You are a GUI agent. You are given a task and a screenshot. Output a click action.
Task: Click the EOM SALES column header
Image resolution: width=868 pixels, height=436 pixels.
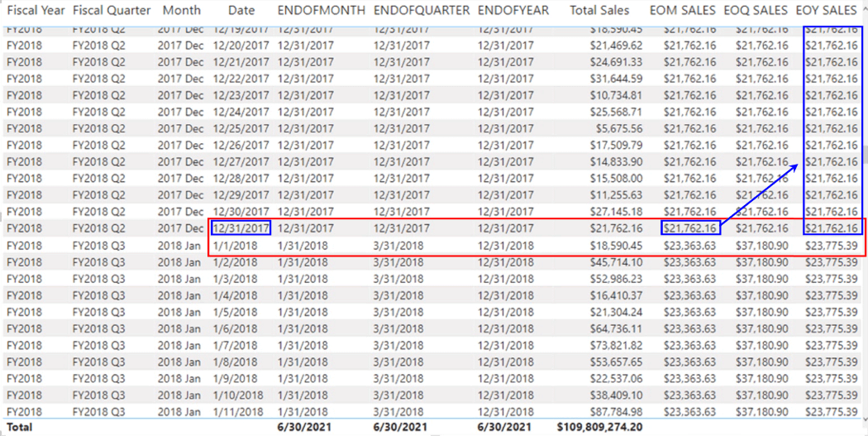pos(682,11)
